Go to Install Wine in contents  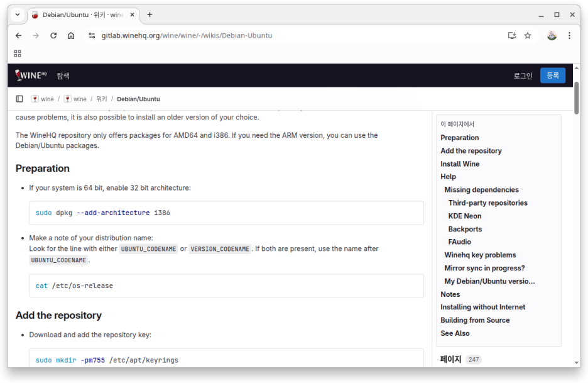point(460,164)
